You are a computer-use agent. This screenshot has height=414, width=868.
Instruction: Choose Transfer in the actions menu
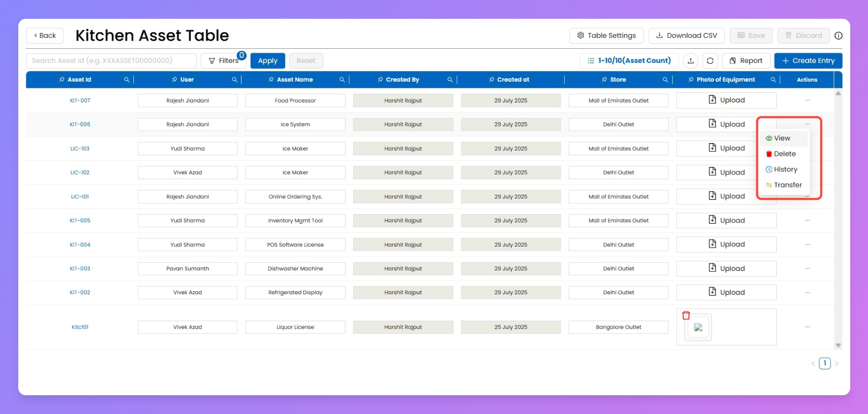click(787, 185)
